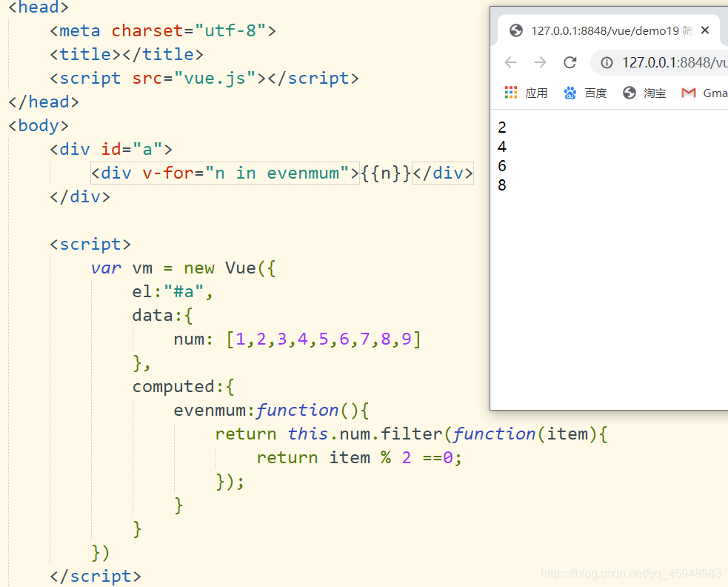Click the script src="vue.js" line
Viewport: 728px width, 587px height.
pos(204,78)
